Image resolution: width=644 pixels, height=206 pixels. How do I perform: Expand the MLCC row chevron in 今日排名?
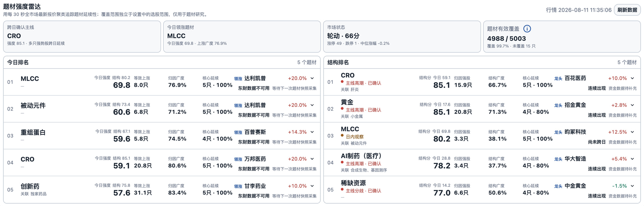pos(312,78)
